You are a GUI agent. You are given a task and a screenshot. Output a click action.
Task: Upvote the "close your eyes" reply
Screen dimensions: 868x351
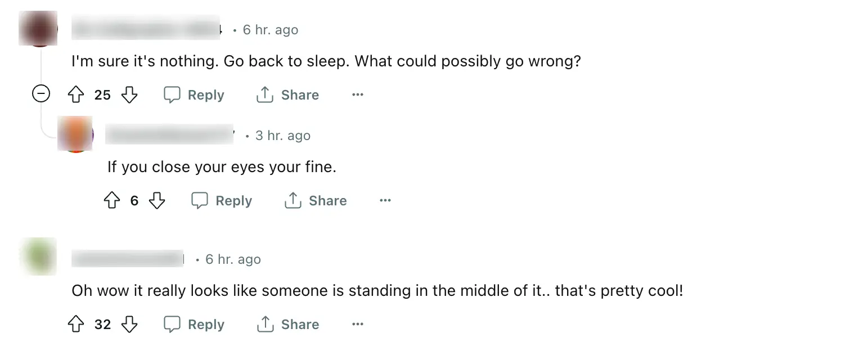click(112, 200)
